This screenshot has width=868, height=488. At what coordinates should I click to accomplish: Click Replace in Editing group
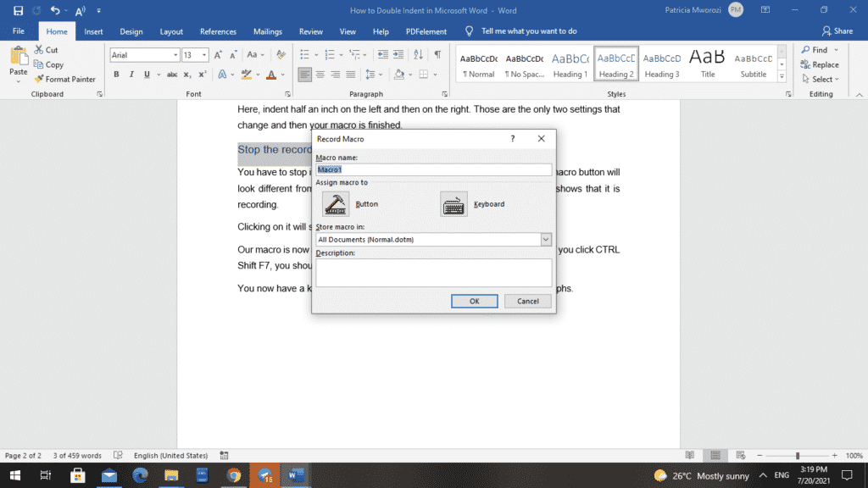coord(820,64)
